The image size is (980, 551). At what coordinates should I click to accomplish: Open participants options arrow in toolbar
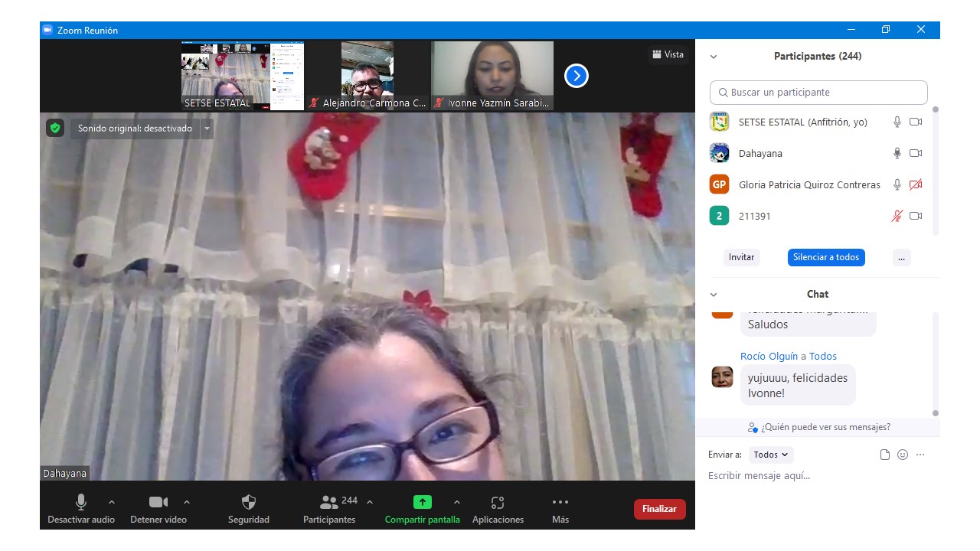[x=370, y=502]
